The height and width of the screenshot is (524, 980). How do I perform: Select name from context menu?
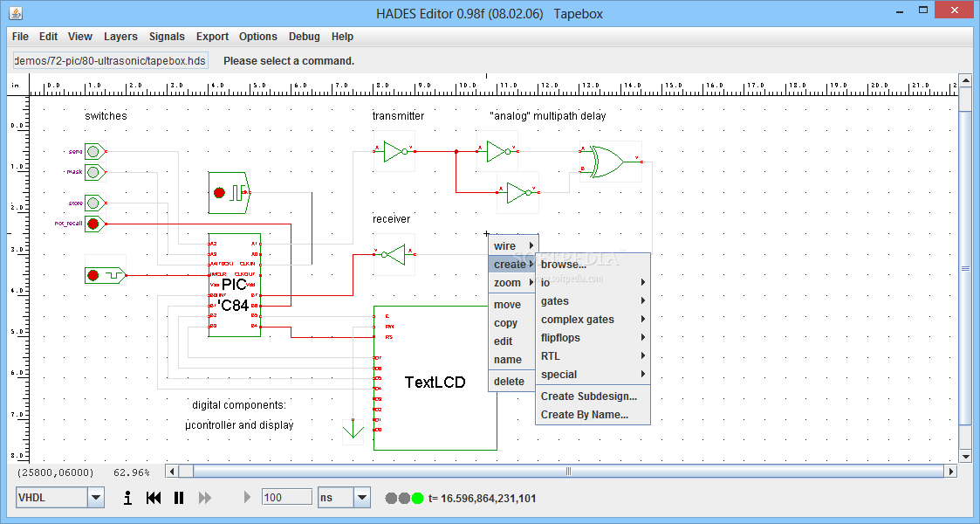pyautogui.click(x=513, y=360)
